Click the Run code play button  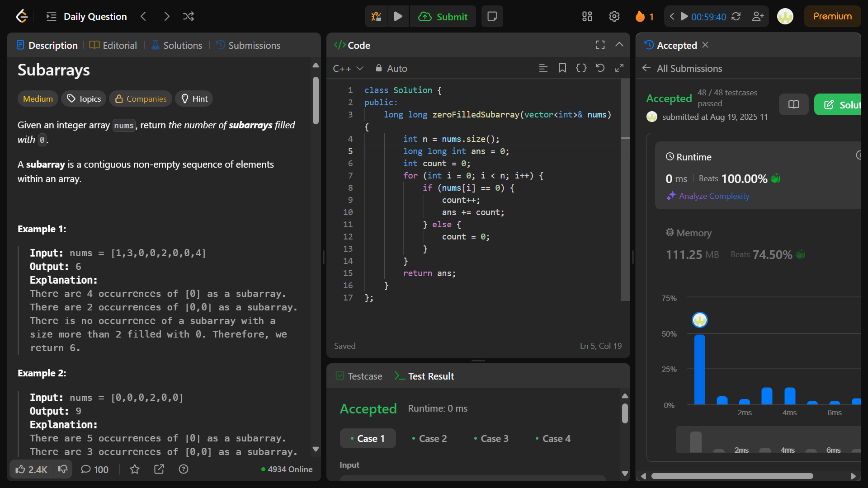(x=398, y=17)
